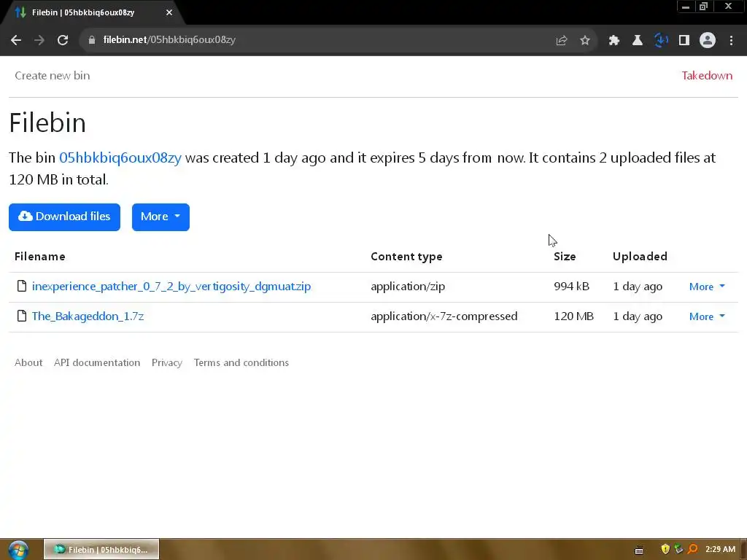Bookmark this page with the star icon

coord(585,41)
